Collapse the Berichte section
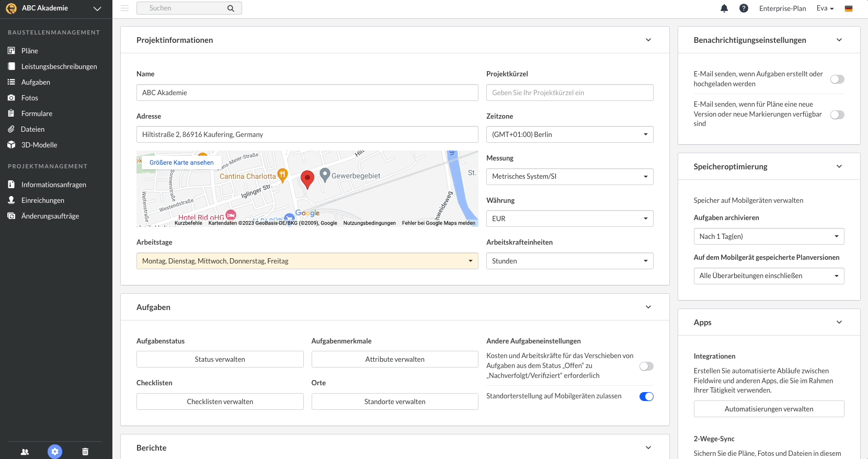Viewport: 868px width, 459px height. [x=648, y=447]
